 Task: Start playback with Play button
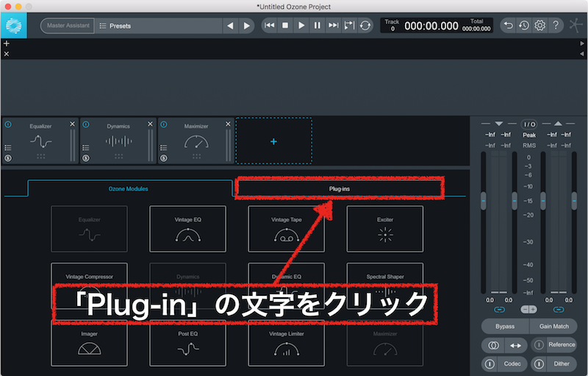coord(301,25)
